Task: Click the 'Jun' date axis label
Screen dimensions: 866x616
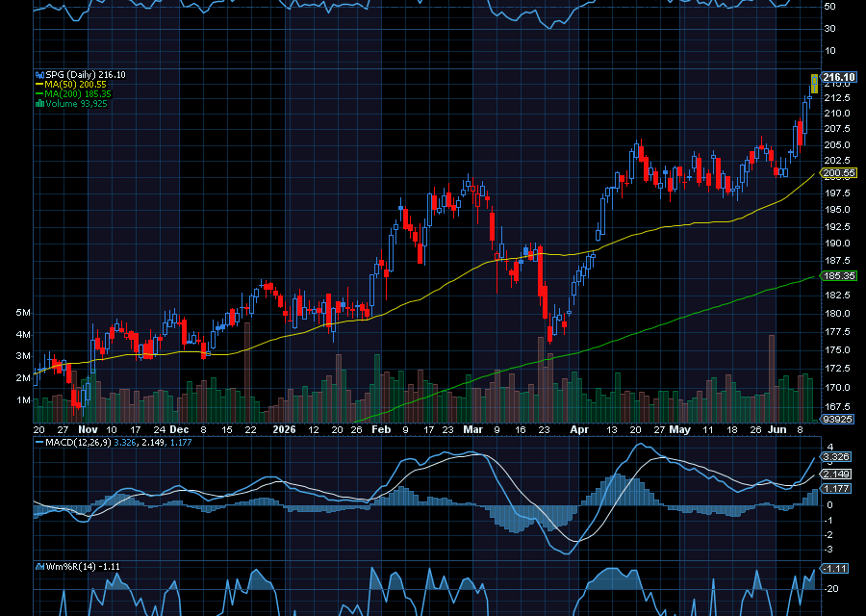Action: point(777,429)
